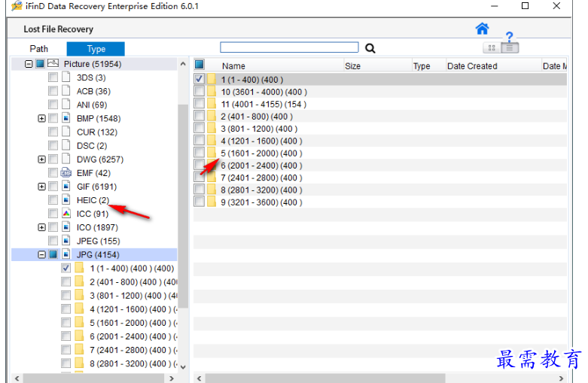This screenshot has height=383, width=588.
Task: Select the CUR (132) tree entry
Action: [x=97, y=132]
